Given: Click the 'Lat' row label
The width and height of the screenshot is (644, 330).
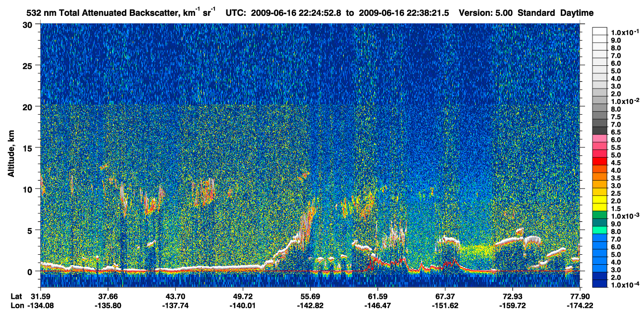Looking at the screenshot, I should tap(16, 296).
